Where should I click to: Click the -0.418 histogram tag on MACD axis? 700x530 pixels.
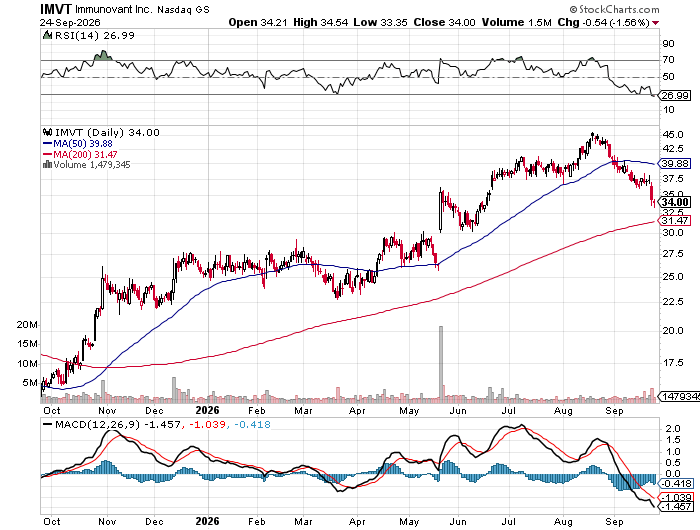coord(677,484)
